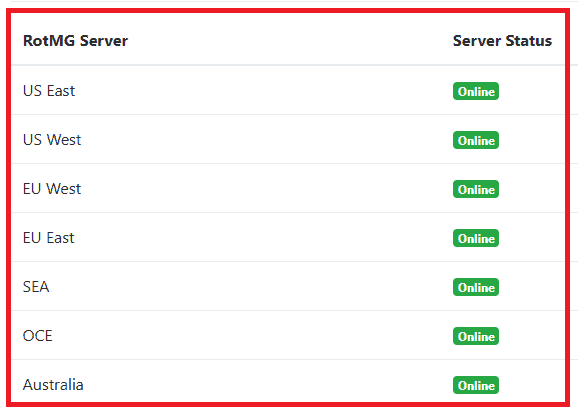Select the US East server name

click(49, 91)
